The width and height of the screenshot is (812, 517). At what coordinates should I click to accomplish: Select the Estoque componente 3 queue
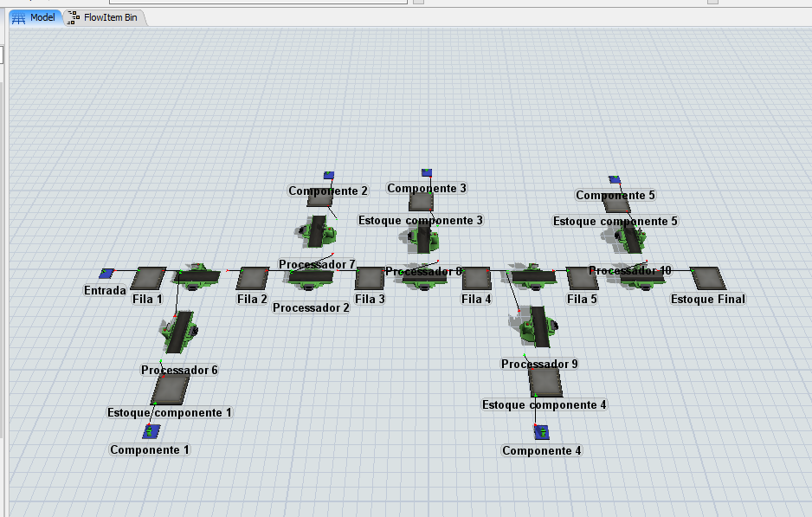click(421, 202)
